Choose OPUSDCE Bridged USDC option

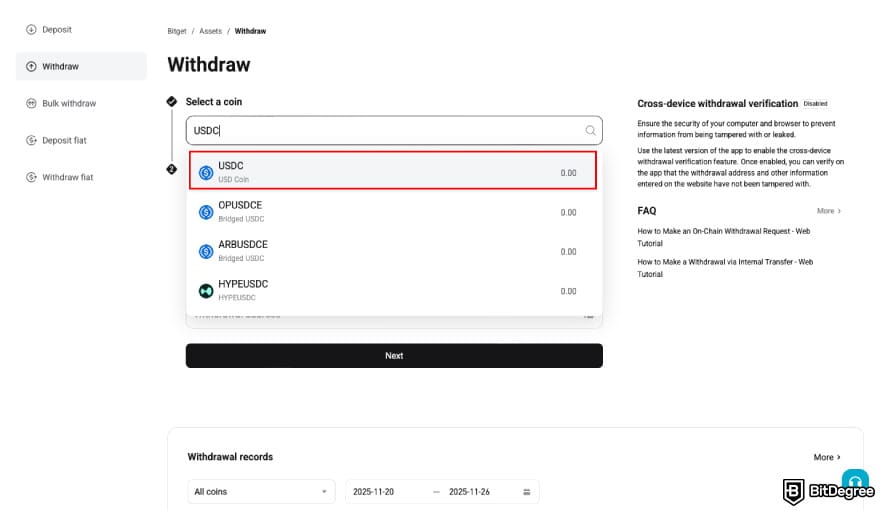[x=393, y=212]
